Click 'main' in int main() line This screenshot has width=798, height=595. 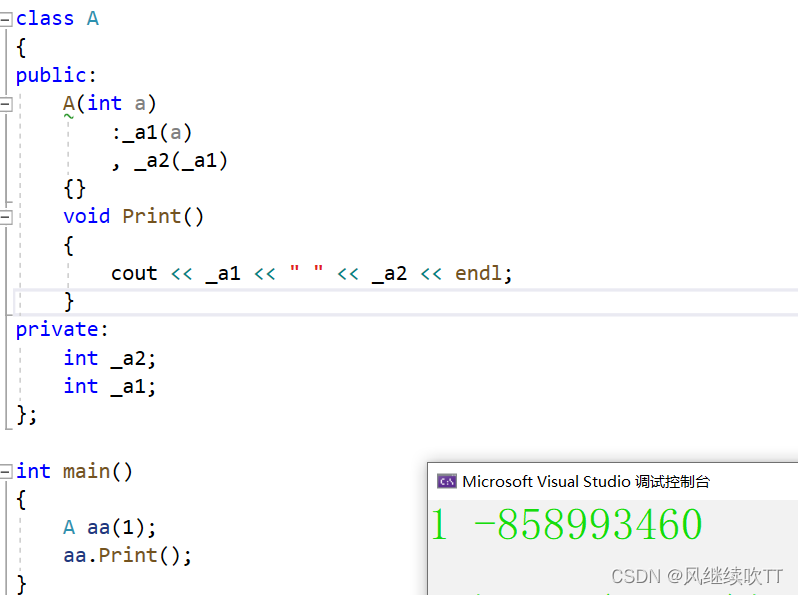click(86, 471)
